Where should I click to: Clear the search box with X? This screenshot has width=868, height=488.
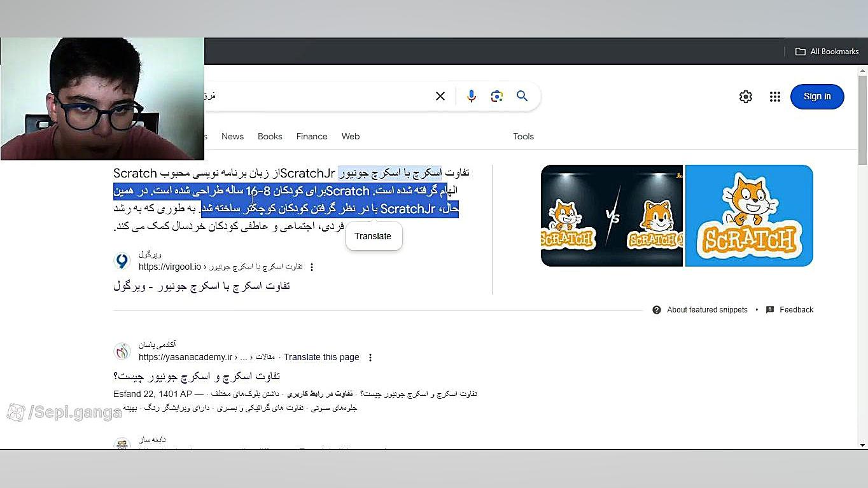[440, 96]
